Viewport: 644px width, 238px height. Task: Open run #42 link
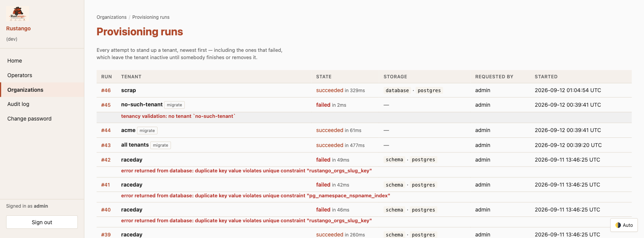pyautogui.click(x=106, y=160)
